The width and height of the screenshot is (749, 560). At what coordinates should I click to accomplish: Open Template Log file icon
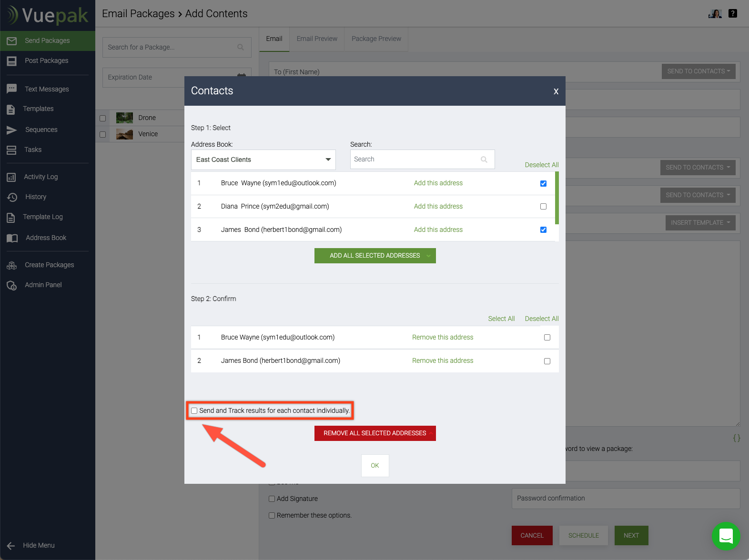click(x=11, y=218)
